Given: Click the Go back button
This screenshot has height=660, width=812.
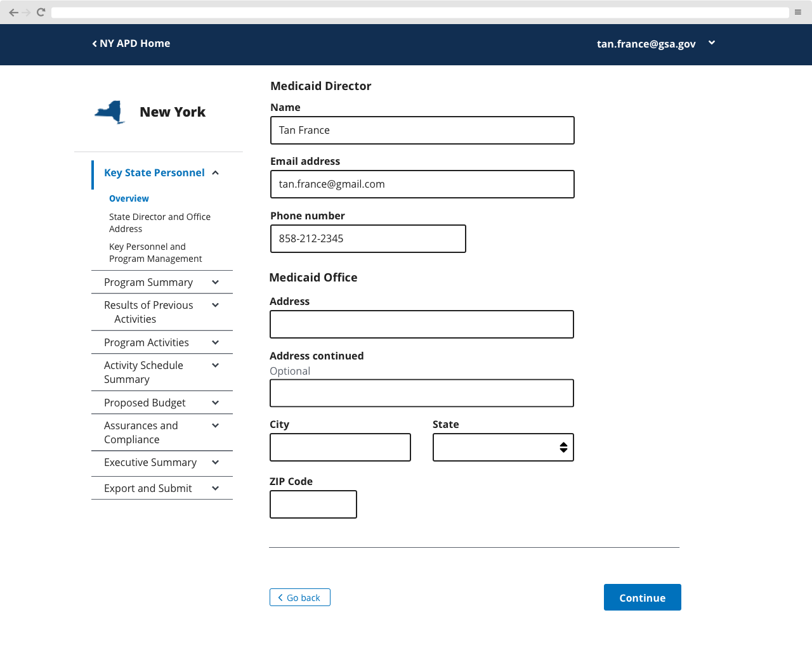Looking at the screenshot, I should (299, 597).
